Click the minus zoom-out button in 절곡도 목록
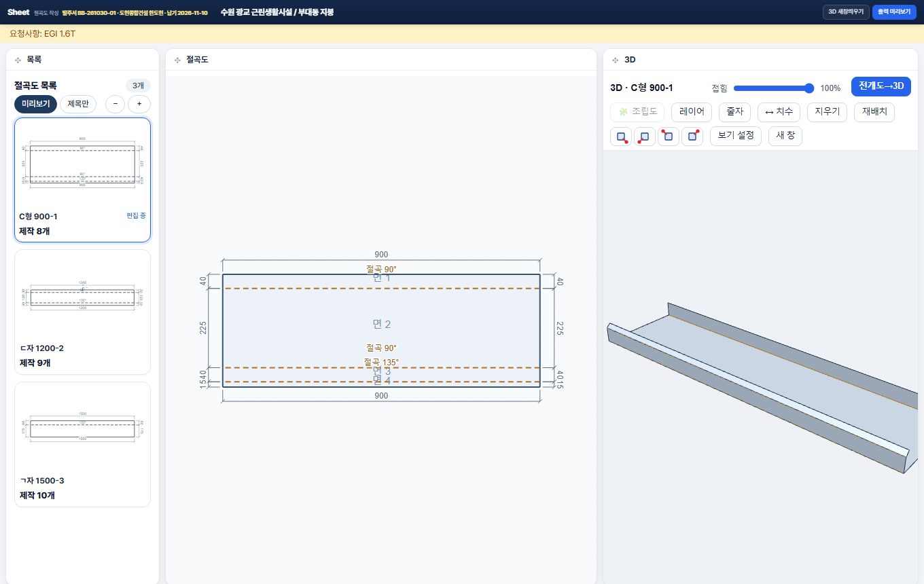This screenshot has width=924, height=584. point(115,104)
